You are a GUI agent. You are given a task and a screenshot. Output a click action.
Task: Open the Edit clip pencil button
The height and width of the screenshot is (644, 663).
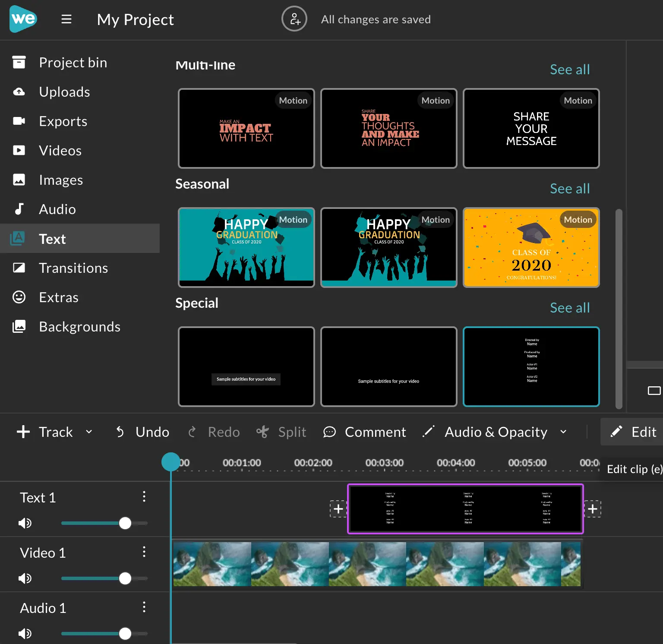tap(632, 432)
